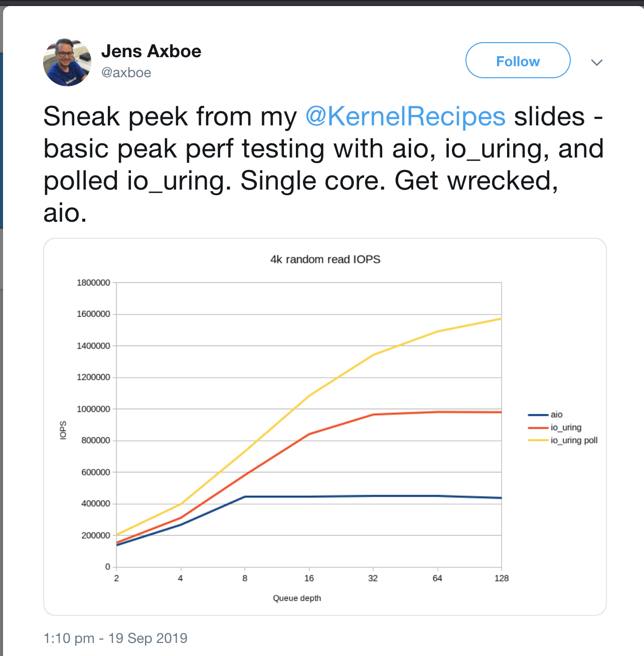Viewport: 644px width, 656px height.
Task: Click the 1000000 y-axis tick label
Action: coord(93,409)
